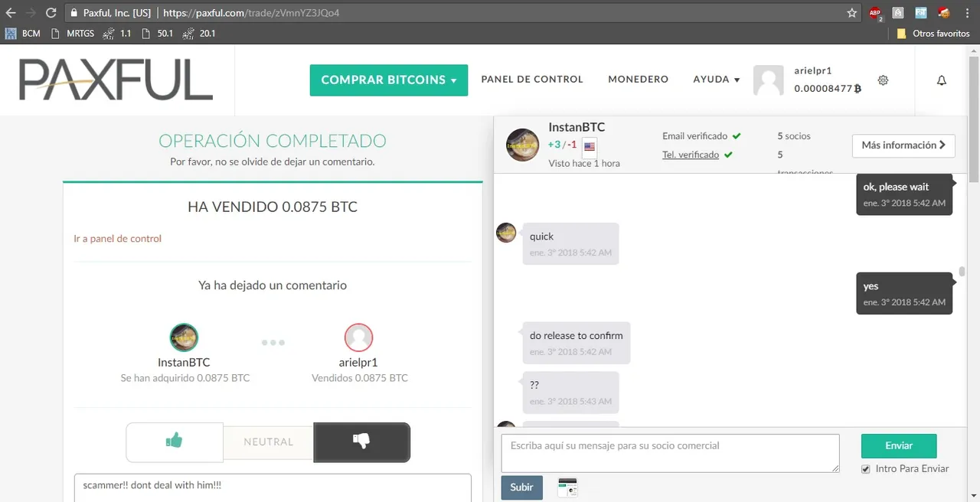Image resolution: width=980 pixels, height=502 pixels.
Task: Click the card icon next to Subir
Action: click(567, 487)
